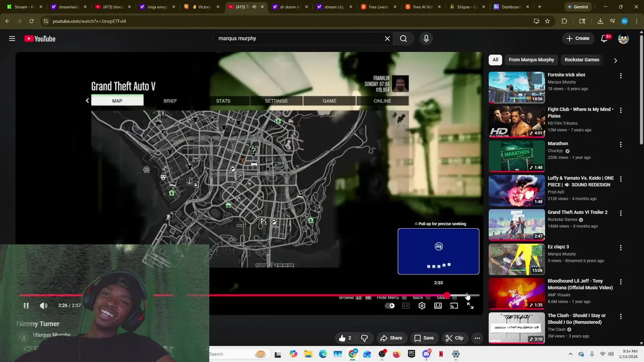This screenshot has width=644, height=362.
Task: Clear the search box with the X icon
Action: tap(387, 39)
